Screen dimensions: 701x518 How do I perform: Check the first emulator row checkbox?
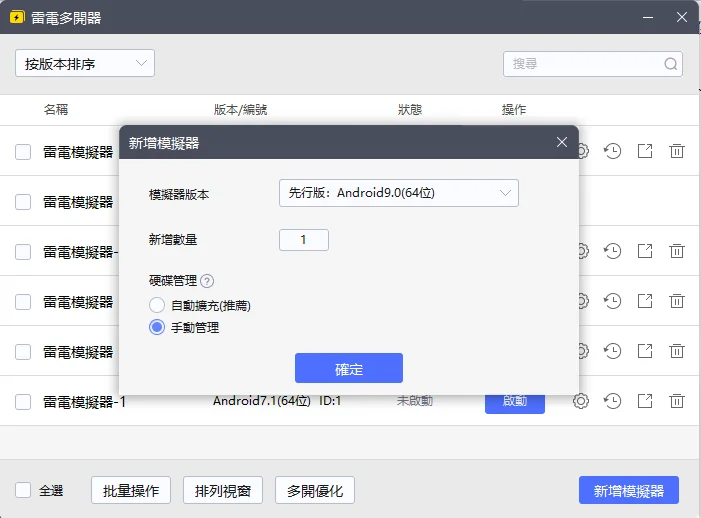(23, 152)
